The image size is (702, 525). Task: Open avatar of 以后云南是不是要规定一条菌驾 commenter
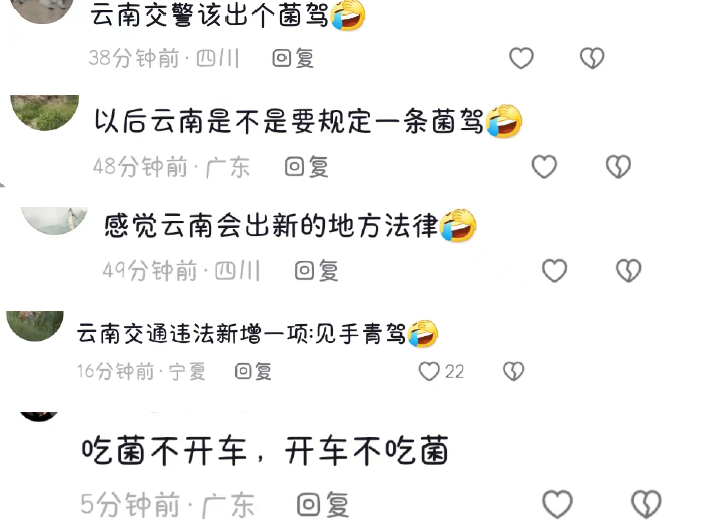(x=44, y=112)
